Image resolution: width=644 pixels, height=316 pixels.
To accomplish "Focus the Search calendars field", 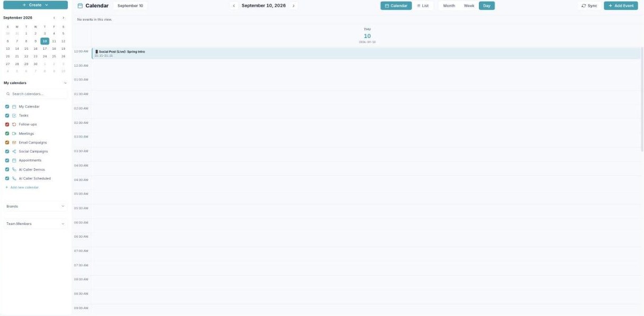I will (x=35, y=94).
